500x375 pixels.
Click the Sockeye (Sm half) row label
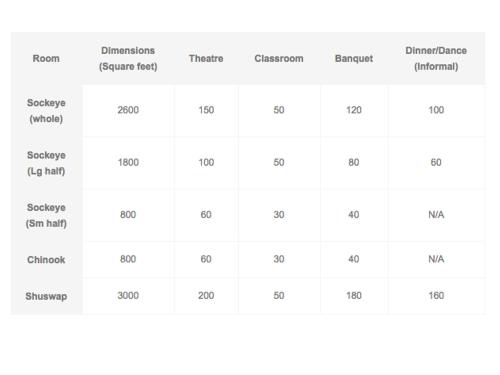tap(46, 215)
